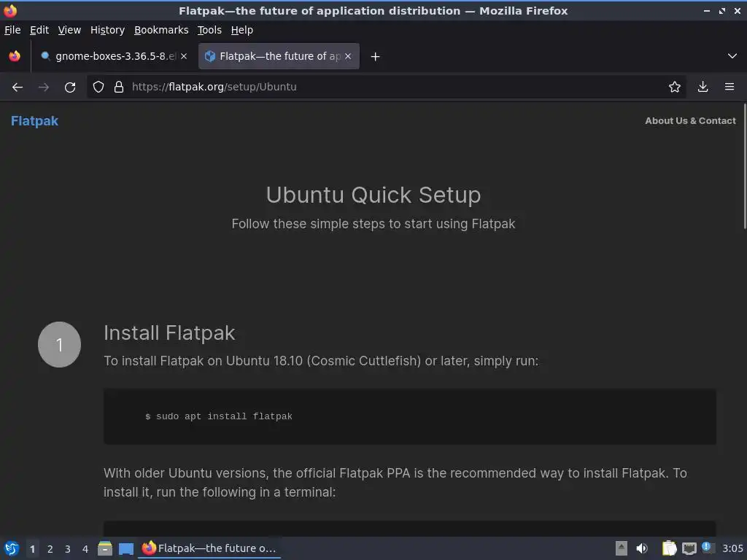Open the Bookmarks menu
This screenshot has height=560, width=747.
[161, 30]
